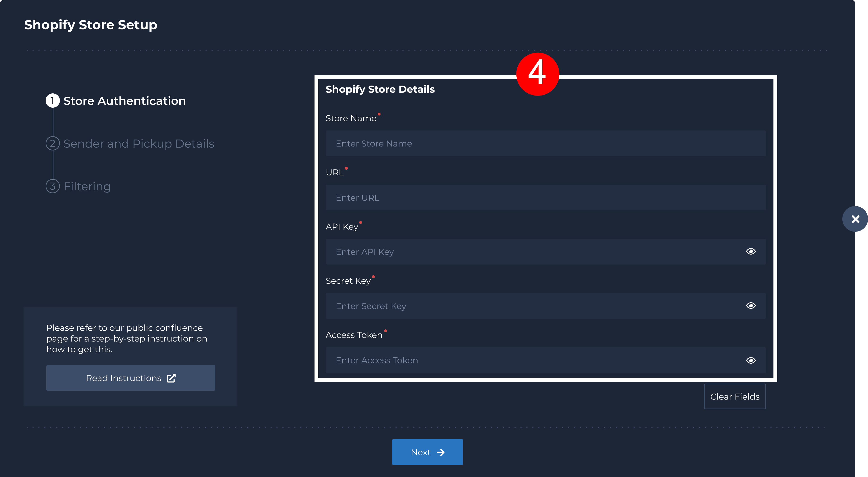Click the URL field label
The image size is (868, 477).
(335, 173)
